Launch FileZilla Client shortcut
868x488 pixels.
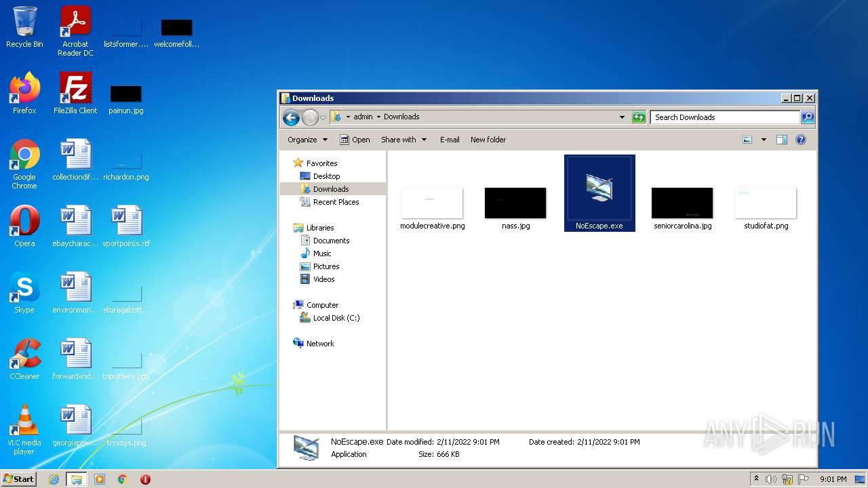pyautogui.click(x=75, y=93)
